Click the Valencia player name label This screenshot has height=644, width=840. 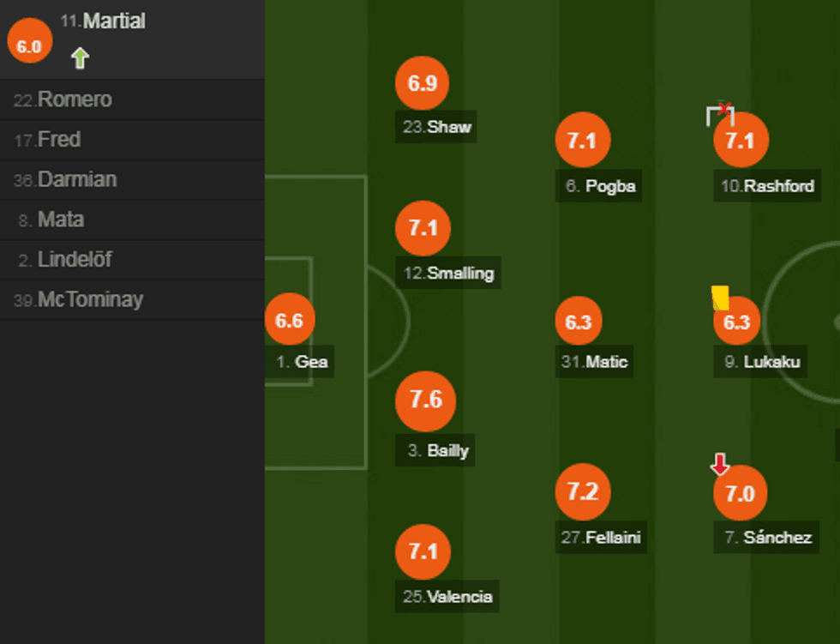[447, 597]
